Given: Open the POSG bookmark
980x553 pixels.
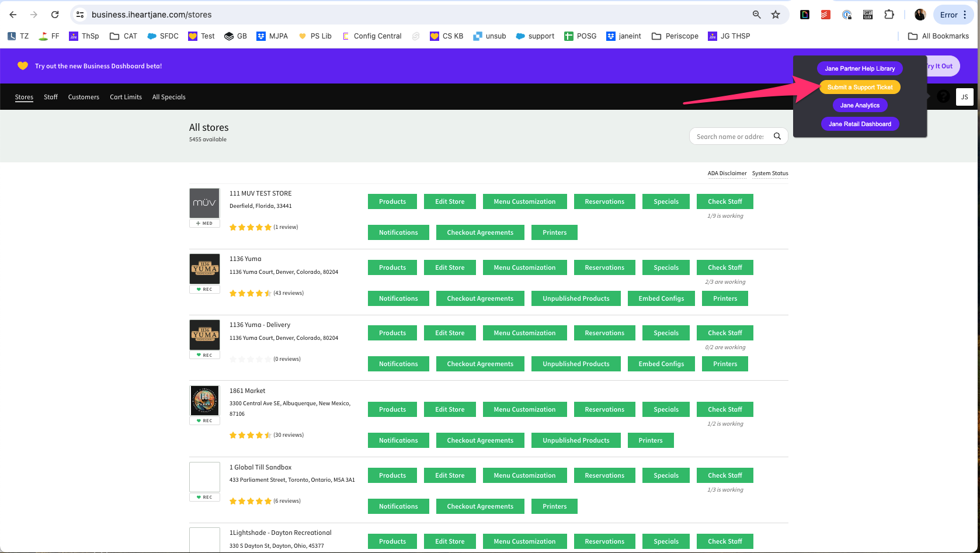Looking at the screenshot, I should (581, 36).
